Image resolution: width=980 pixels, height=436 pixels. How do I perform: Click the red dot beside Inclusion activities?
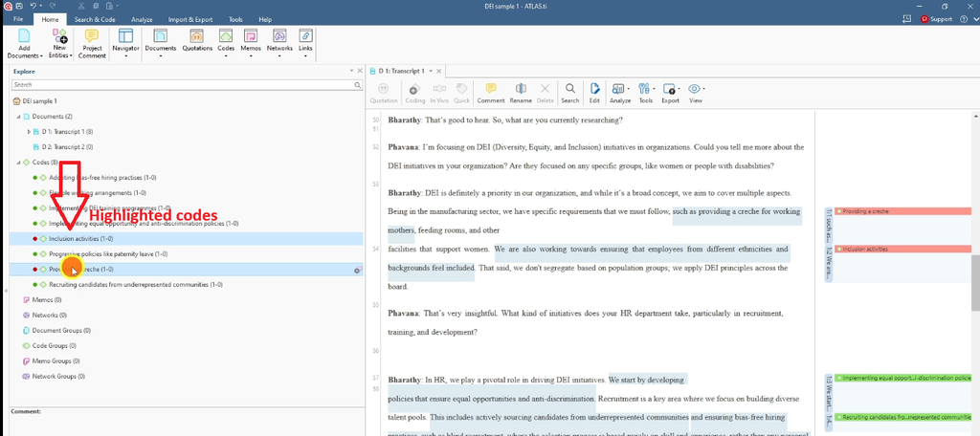[x=35, y=239]
